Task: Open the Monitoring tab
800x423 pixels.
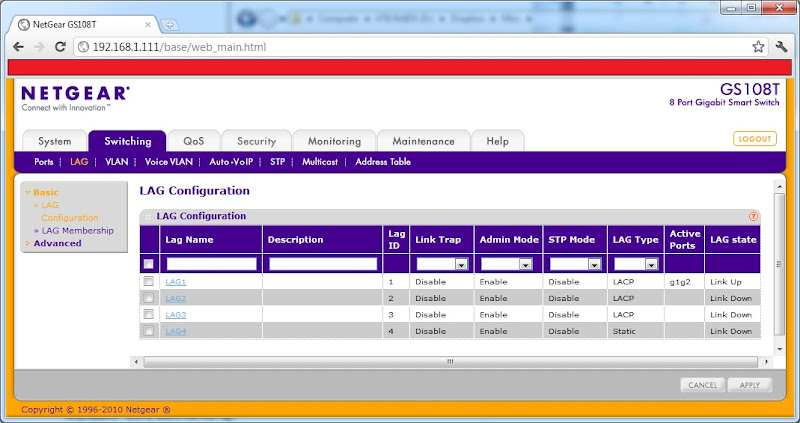Action: click(334, 141)
